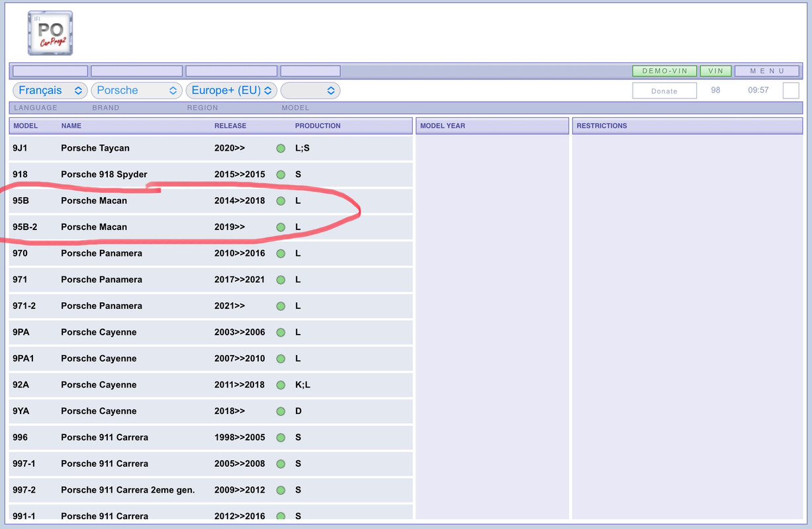Open the Europe+ (EU) region dropdown
The image size is (812, 529).
click(231, 91)
